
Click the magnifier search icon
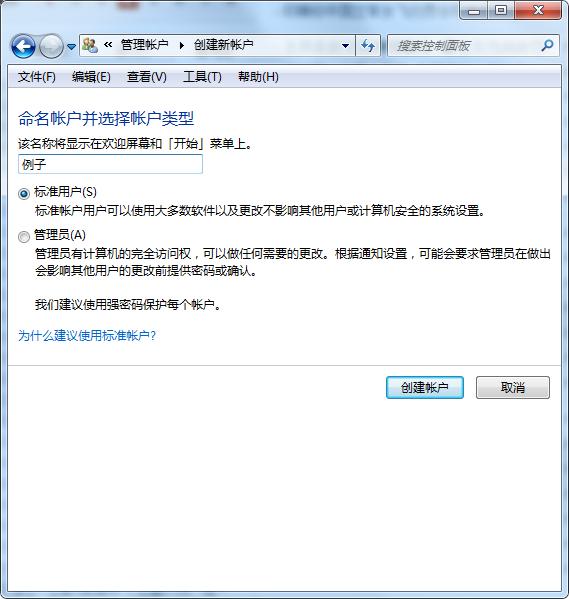click(547, 46)
